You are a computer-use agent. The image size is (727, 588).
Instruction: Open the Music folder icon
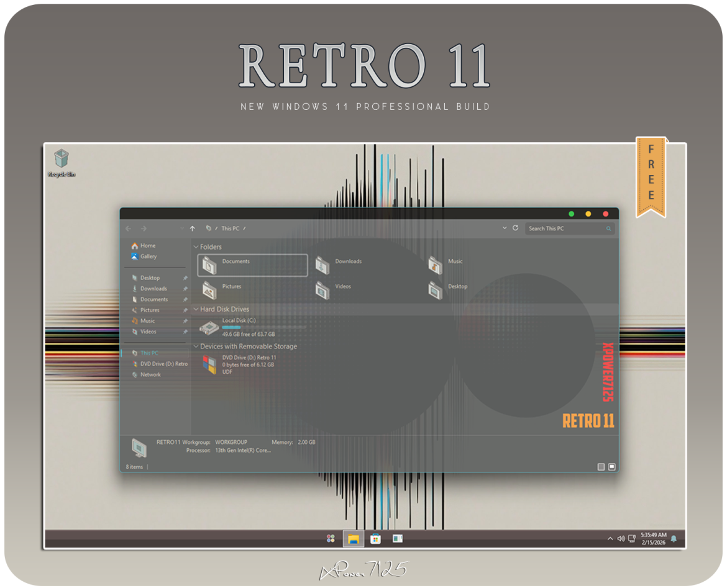tap(436, 265)
